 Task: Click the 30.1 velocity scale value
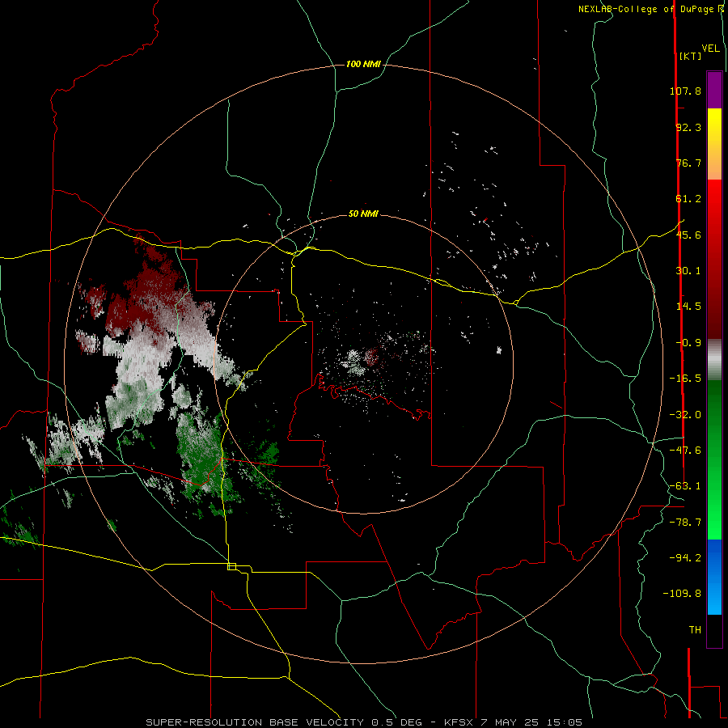tap(688, 271)
